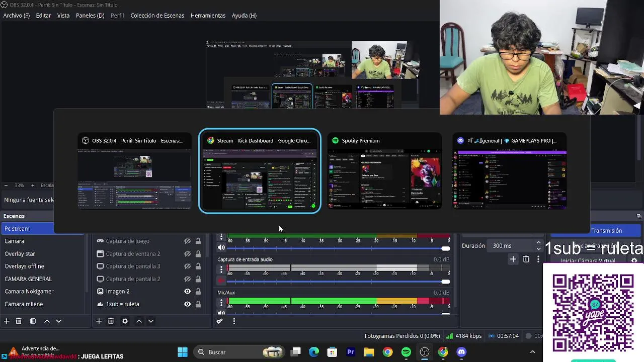Mute the top audio channel speaker icon
Image resolution: width=644 pixels, height=362 pixels.
pos(221,247)
